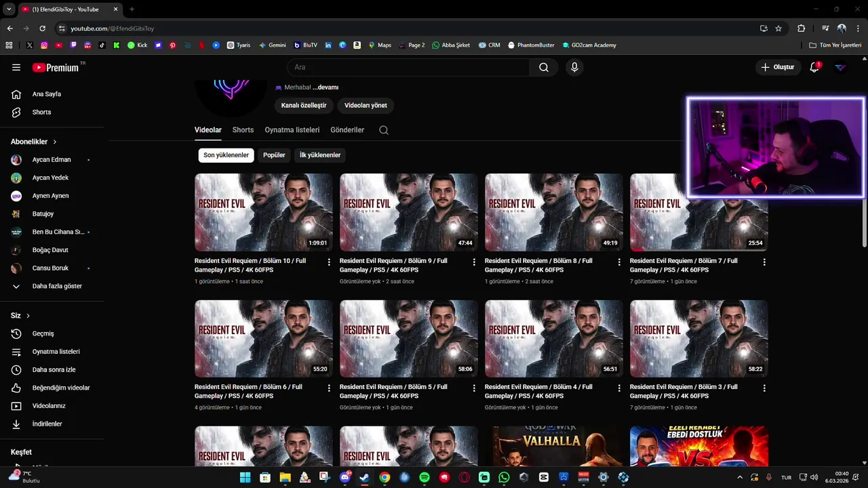The width and height of the screenshot is (868, 488).
Task: Show hidden system tray icons chevron
Action: (x=740, y=477)
